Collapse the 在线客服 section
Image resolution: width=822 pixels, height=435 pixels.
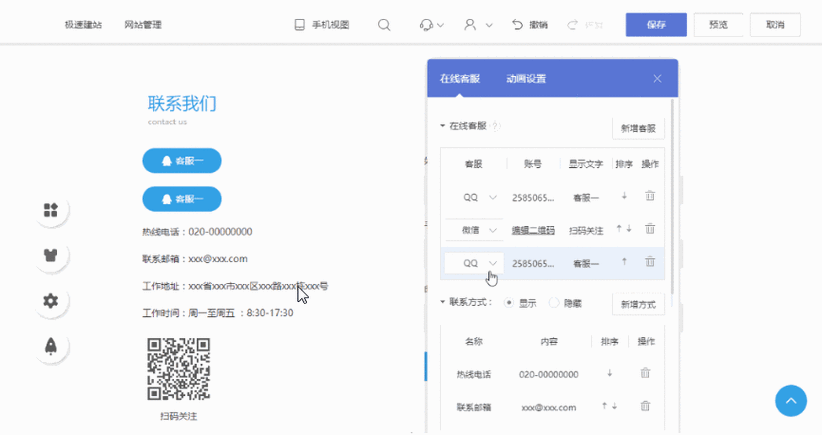click(x=442, y=126)
